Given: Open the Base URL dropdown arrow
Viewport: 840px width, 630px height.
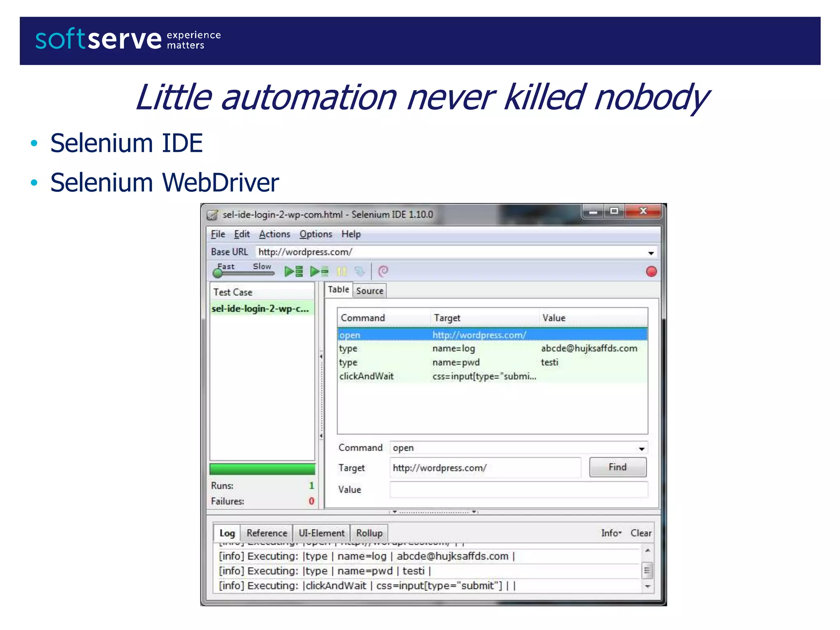Looking at the screenshot, I should pos(651,253).
